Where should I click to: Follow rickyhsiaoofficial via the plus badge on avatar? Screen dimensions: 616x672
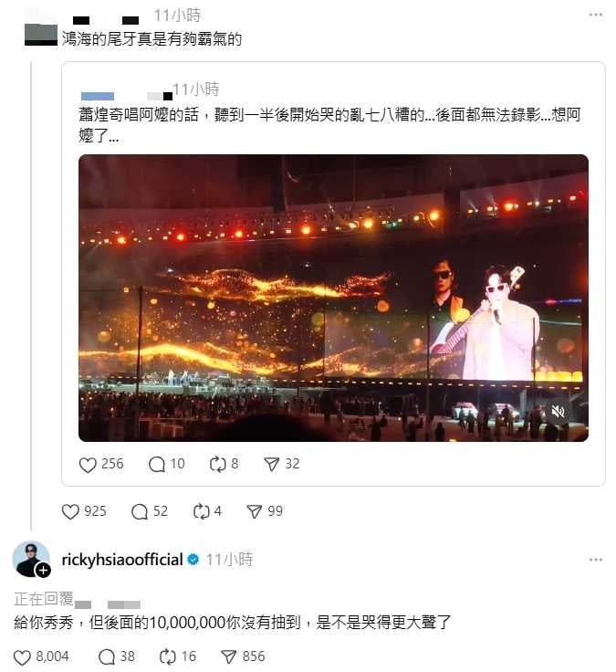coord(43,571)
